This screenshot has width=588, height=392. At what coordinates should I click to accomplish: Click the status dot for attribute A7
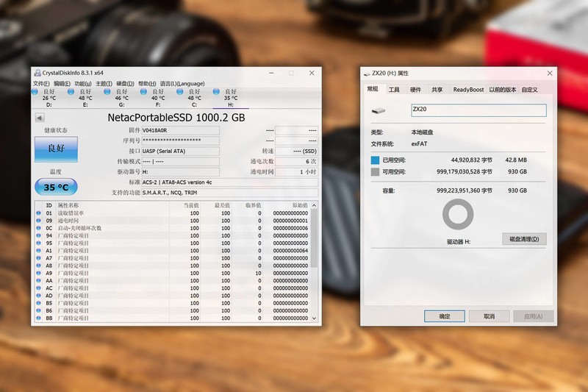tap(39, 258)
